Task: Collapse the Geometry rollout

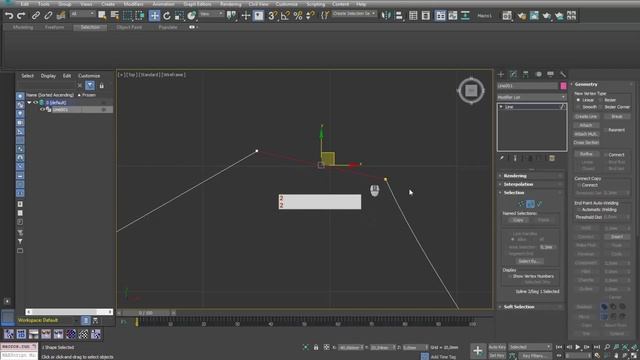Action: (x=602, y=84)
